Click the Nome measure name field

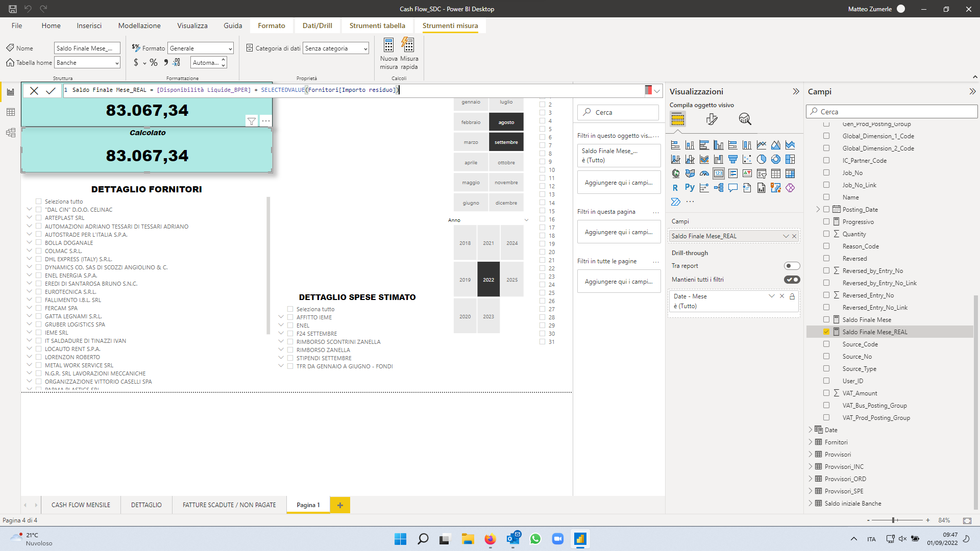87,48
